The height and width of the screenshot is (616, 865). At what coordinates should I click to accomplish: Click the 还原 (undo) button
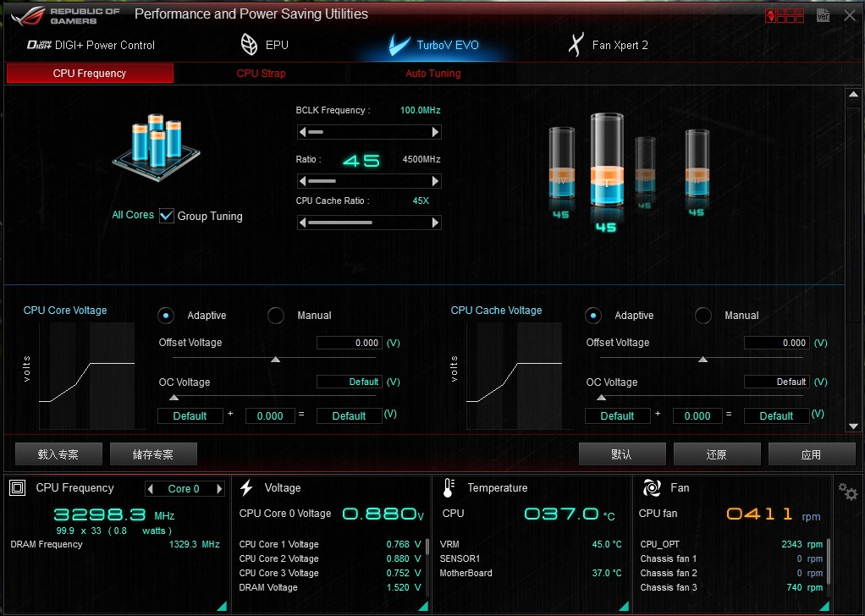pyautogui.click(x=717, y=454)
